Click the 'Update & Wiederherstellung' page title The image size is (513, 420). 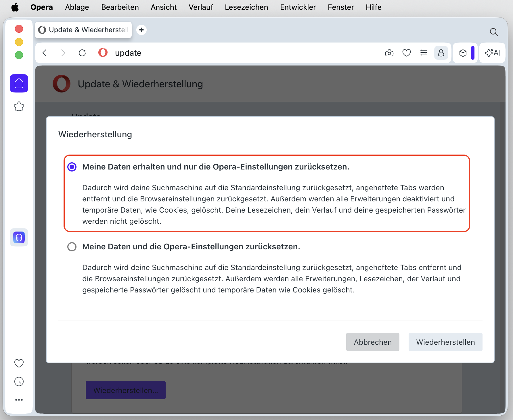click(140, 84)
